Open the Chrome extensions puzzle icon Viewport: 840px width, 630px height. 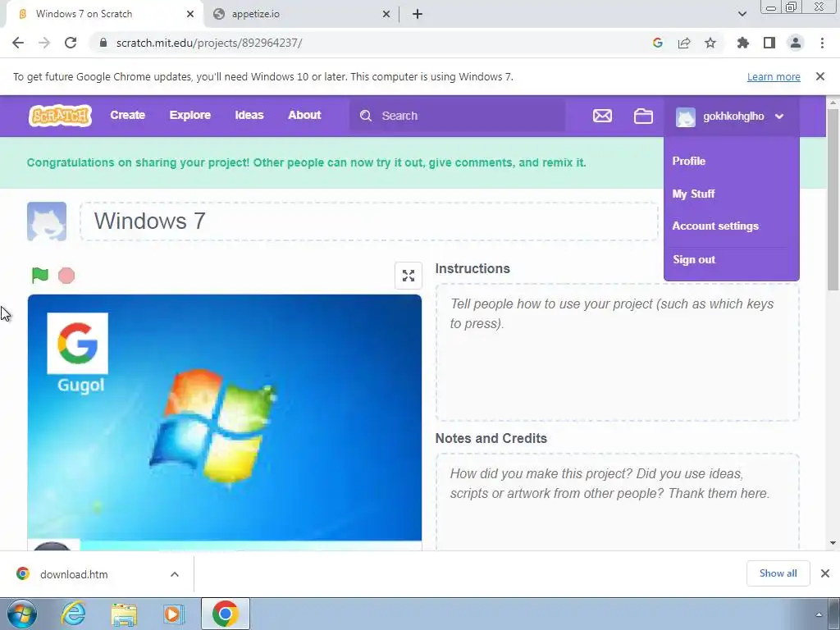742,43
